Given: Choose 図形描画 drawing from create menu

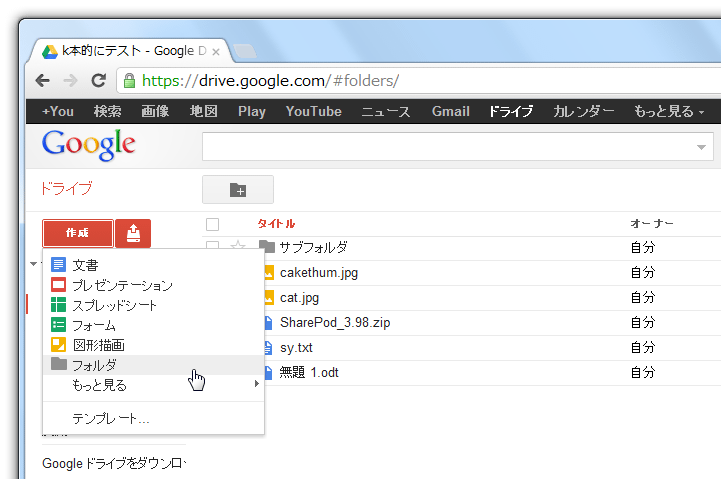Looking at the screenshot, I should pos(154,345).
